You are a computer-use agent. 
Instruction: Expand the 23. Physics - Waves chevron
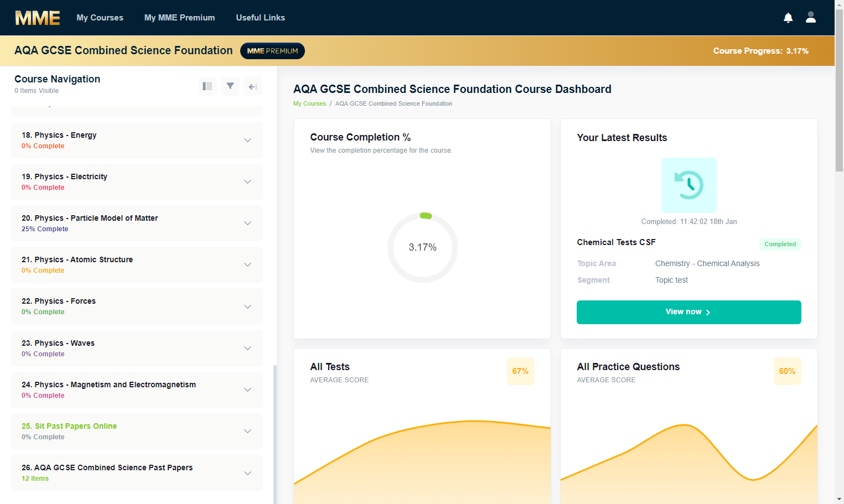(247, 349)
